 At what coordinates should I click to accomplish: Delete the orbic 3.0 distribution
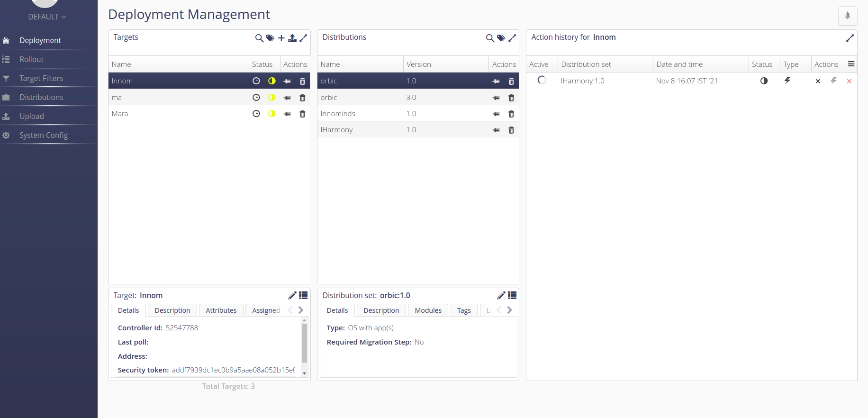(511, 98)
